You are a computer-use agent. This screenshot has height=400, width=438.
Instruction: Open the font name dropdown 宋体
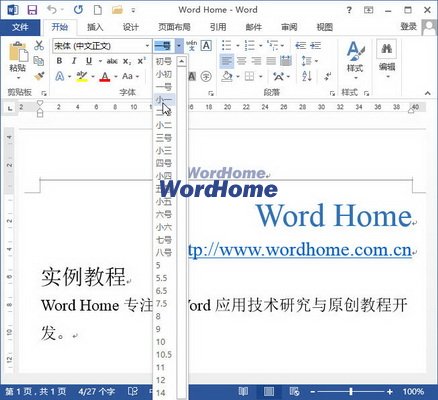tap(147, 46)
